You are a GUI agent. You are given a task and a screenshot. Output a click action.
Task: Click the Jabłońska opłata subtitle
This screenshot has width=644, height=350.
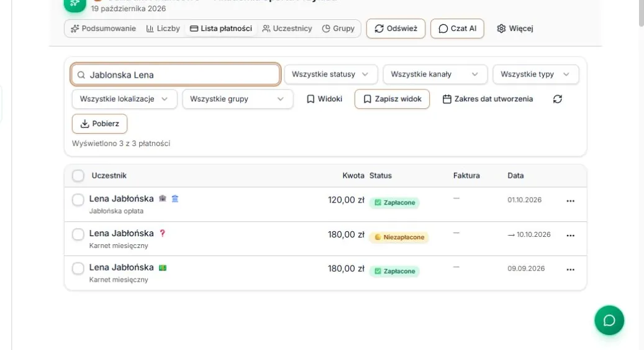pyautogui.click(x=116, y=211)
